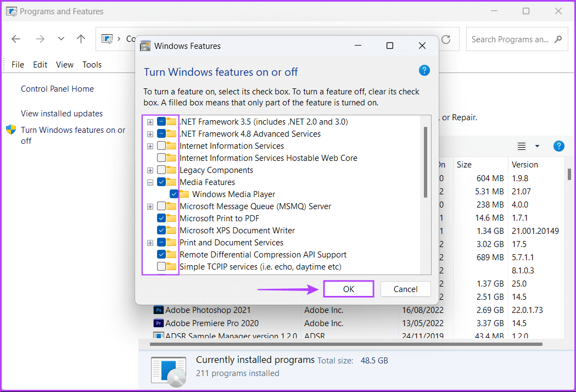Screen dimensions: 576x392
Task: Click the Back arrow in Programs and Features
Action: click(x=16, y=39)
